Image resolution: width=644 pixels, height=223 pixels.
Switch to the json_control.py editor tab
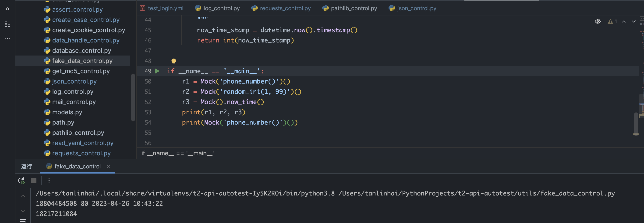pyautogui.click(x=413, y=8)
